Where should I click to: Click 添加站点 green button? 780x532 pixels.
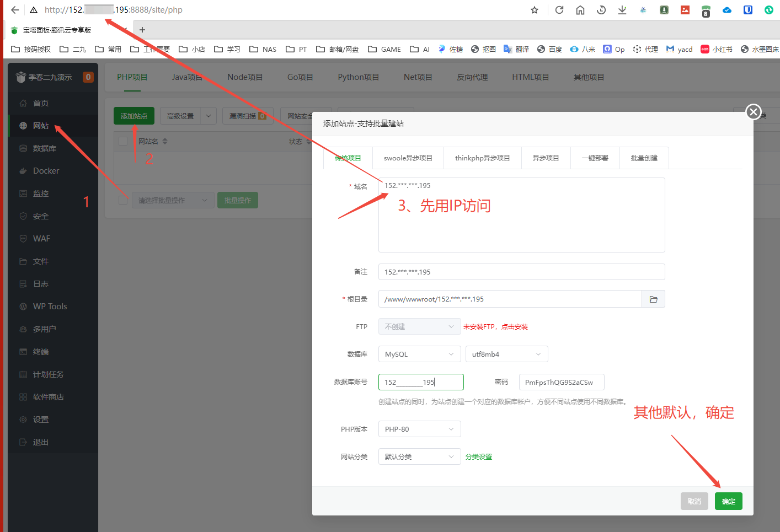[134, 116]
